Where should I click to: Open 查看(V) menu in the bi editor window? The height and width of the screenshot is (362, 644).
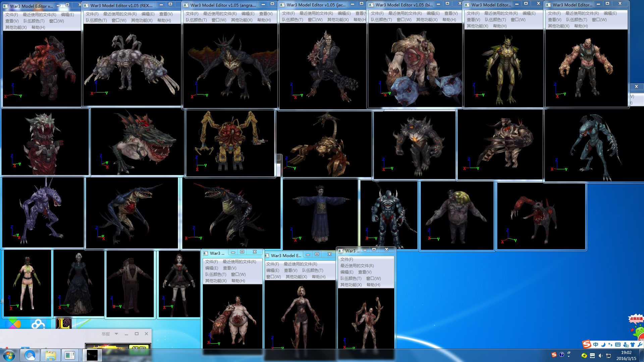pos(451,13)
